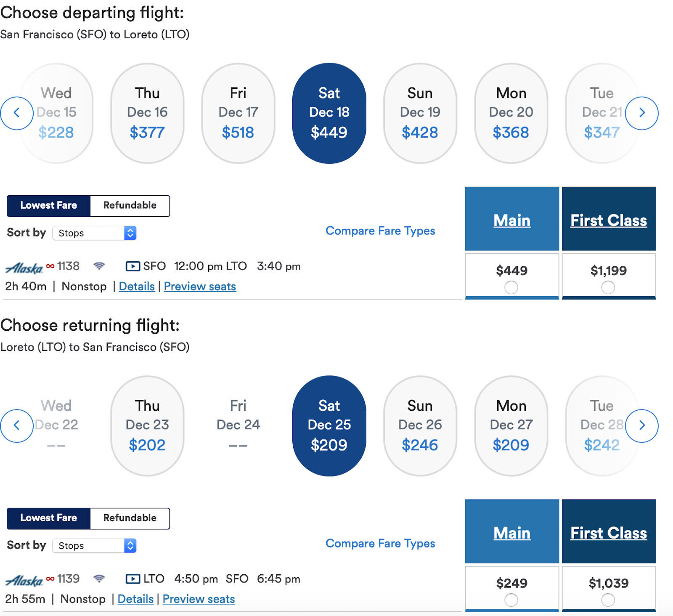Switch to Refundable tab for departing flight
Viewport: 673px width, 616px height.
point(130,206)
